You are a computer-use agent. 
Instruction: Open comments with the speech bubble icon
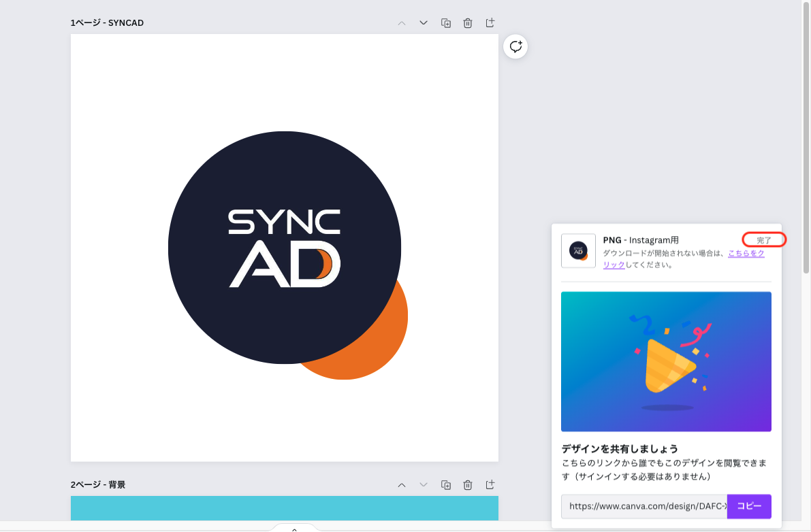pos(515,46)
